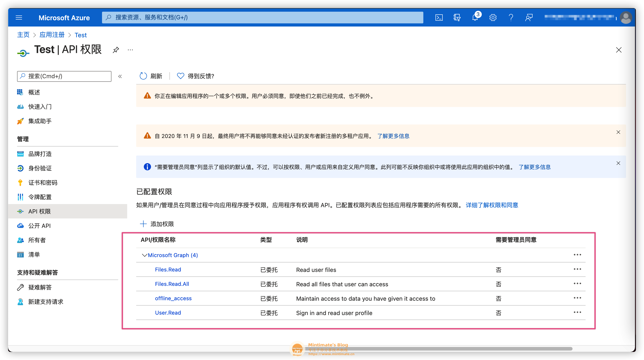Select 了解更多信息 link in warning banner
Screen dimensions: 644x360
point(394,136)
